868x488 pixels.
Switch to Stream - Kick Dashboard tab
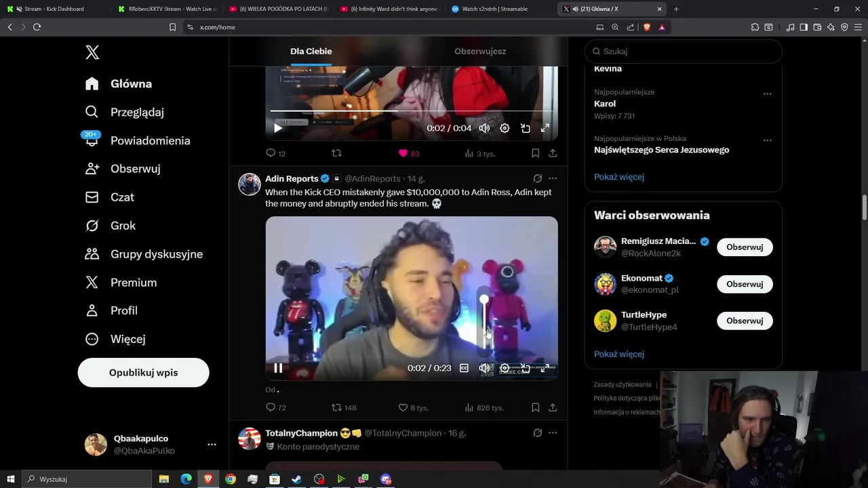54,9
